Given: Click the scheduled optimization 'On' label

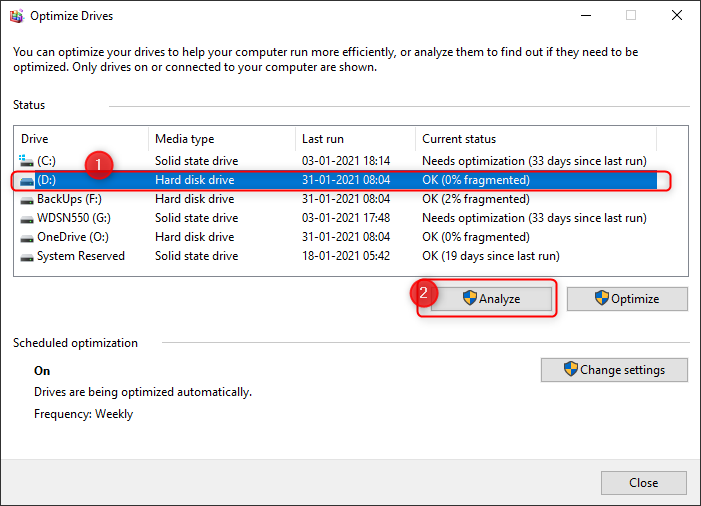Looking at the screenshot, I should coord(42,371).
